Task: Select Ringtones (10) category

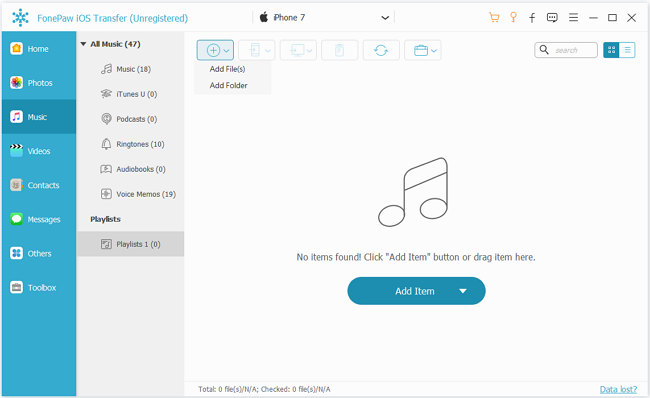Action: (130, 144)
